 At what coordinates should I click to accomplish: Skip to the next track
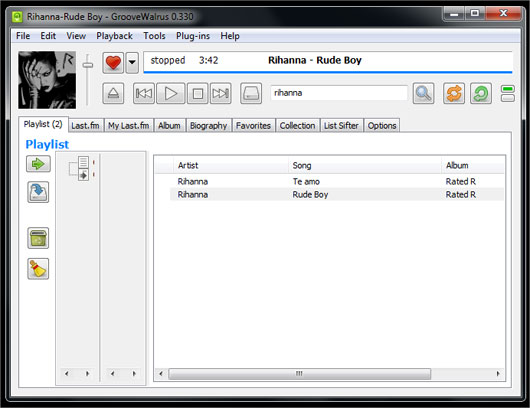221,93
